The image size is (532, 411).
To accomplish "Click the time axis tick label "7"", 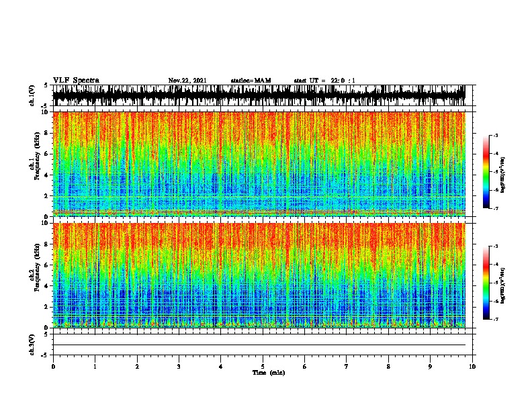I will tap(347, 367).
